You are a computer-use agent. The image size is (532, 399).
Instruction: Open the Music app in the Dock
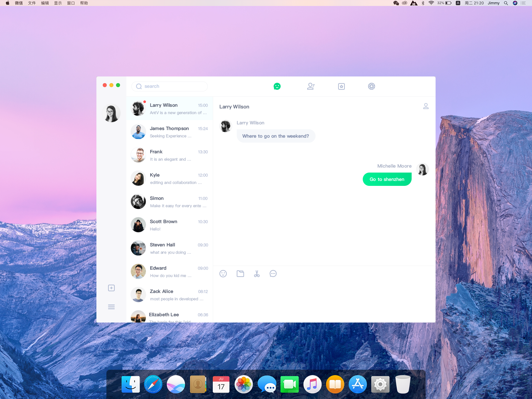312,384
